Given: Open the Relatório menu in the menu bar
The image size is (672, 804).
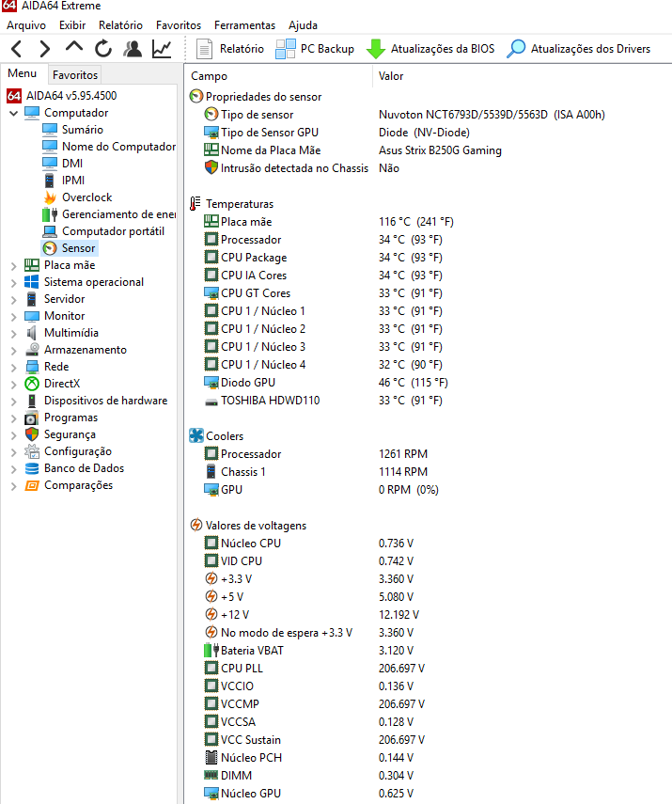Looking at the screenshot, I should point(120,25).
